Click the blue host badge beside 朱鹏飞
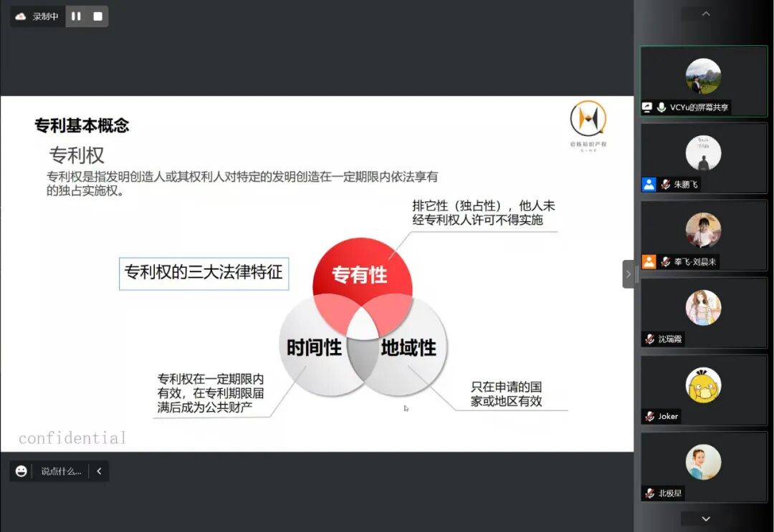Image resolution: width=774 pixels, height=532 pixels. 648,184
